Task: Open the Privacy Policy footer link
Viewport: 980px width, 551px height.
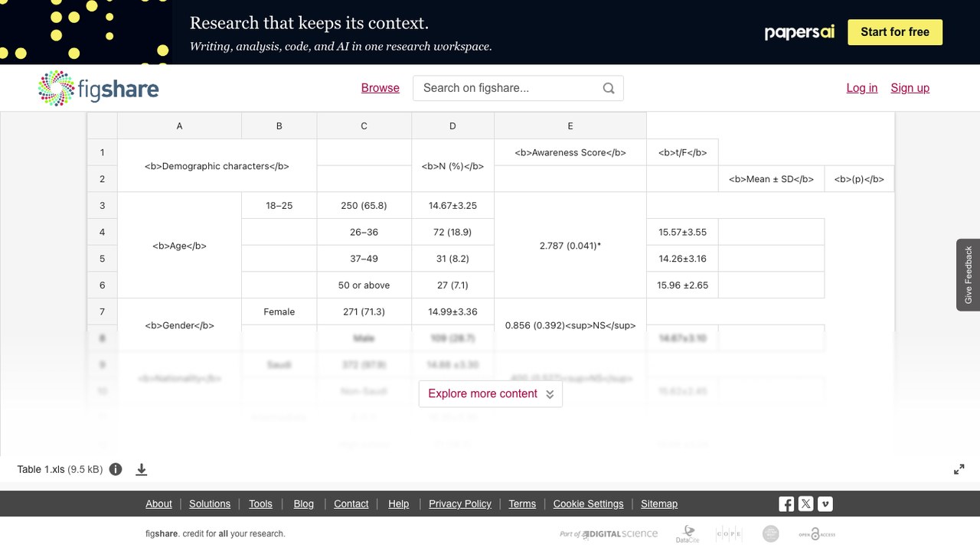Action: (460, 504)
